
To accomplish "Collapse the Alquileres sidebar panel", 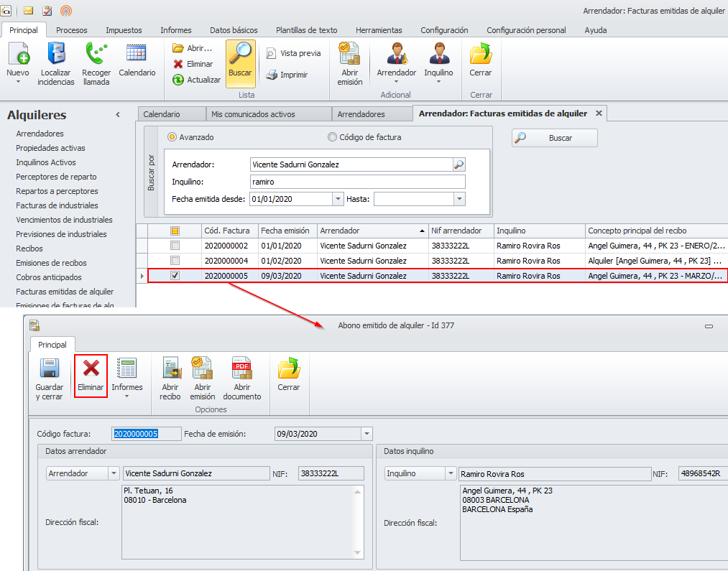I will [x=118, y=115].
